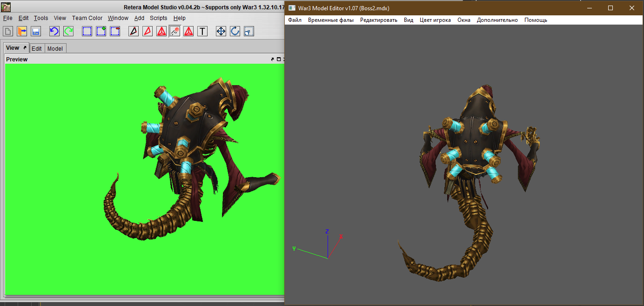
Task: Toggle the animated-ball mode button
Action: (175, 31)
